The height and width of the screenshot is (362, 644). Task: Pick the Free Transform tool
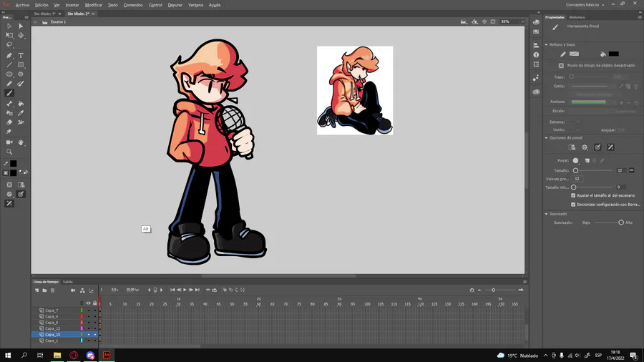[9, 35]
